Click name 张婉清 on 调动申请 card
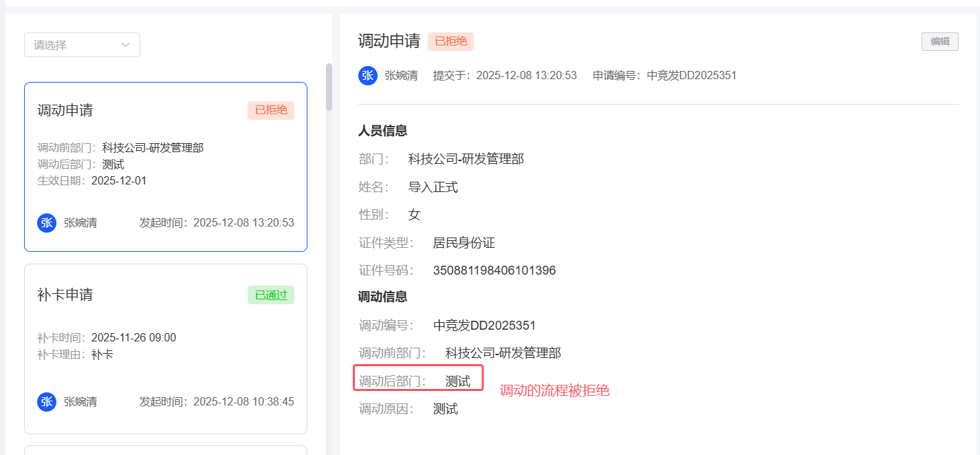Image resolution: width=980 pixels, height=455 pixels. pyautogui.click(x=80, y=223)
